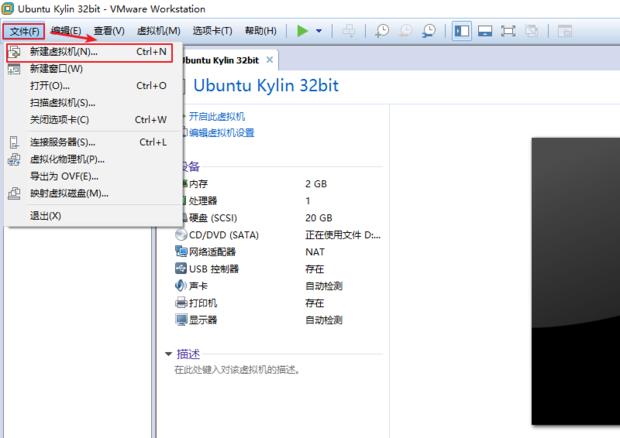Click the revert to snapshot icon
This screenshot has height=438, width=620.
point(406,31)
